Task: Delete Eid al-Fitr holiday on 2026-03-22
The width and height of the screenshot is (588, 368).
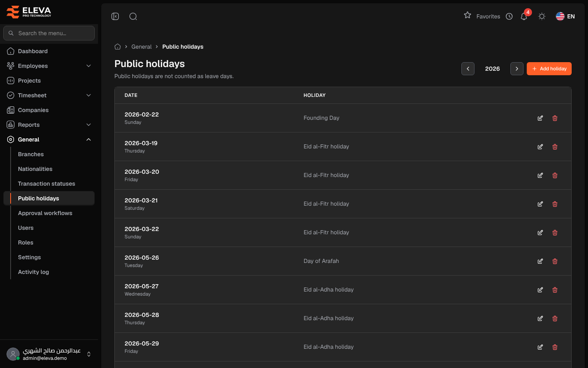Action: pyautogui.click(x=555, y=233)
